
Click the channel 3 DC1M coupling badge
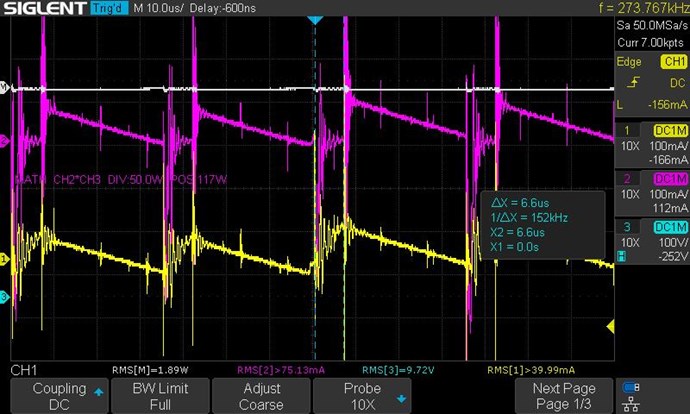(670, 227)
